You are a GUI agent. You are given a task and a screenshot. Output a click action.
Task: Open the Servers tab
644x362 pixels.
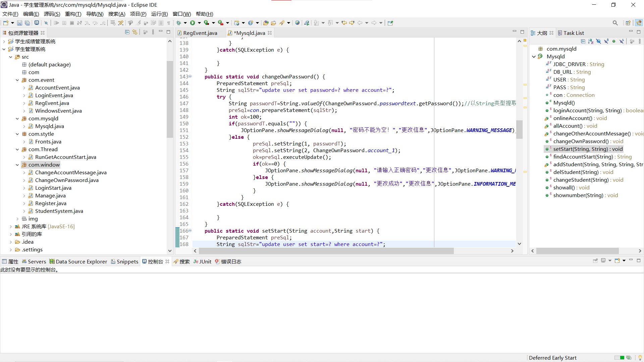(x=34, y=261)
